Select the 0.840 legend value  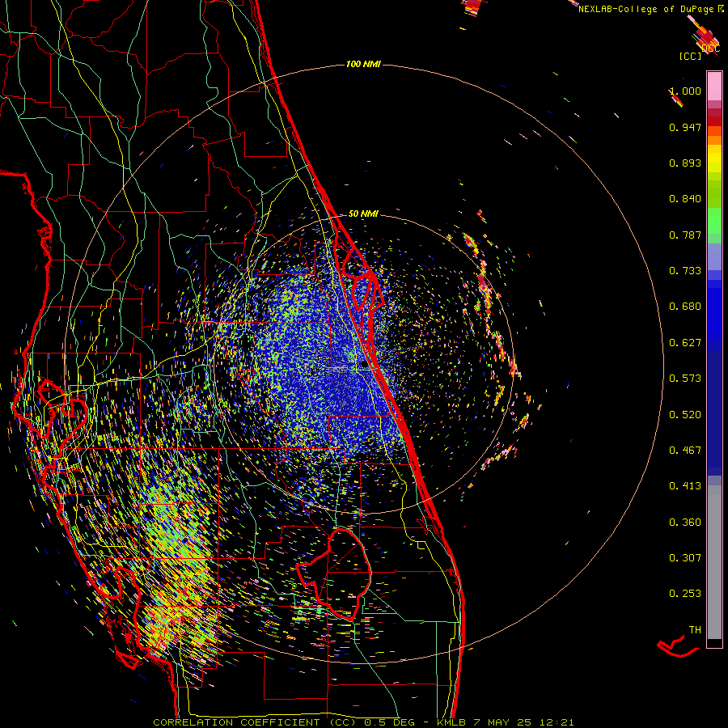pyautogui.click(x=685, y=199)
